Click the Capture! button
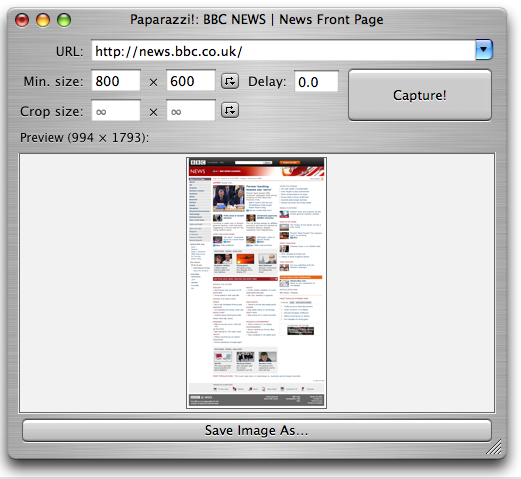521x479 pixels. pyautogui.click(x=420, y=95)
